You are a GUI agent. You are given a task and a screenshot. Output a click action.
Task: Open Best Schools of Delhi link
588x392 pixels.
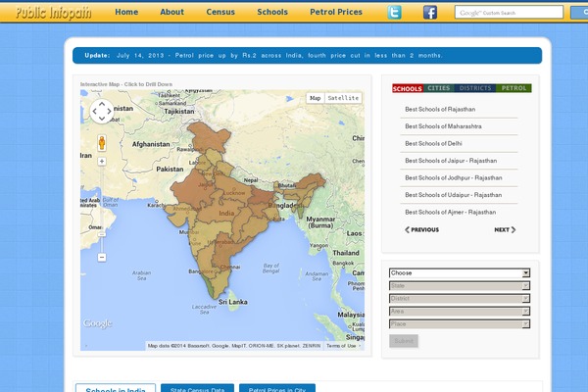(433, 144)
